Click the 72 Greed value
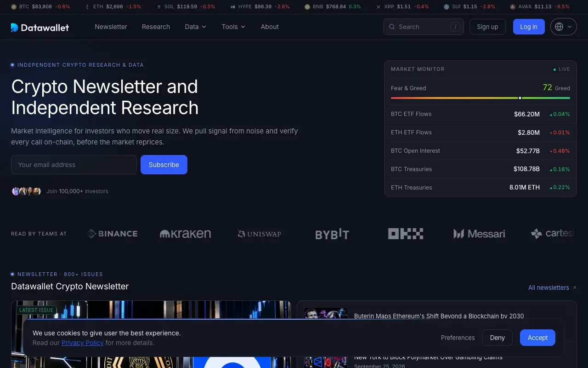The width and height of the screenshot is (588, 368). pyautogui.click(x=556, y=87)
